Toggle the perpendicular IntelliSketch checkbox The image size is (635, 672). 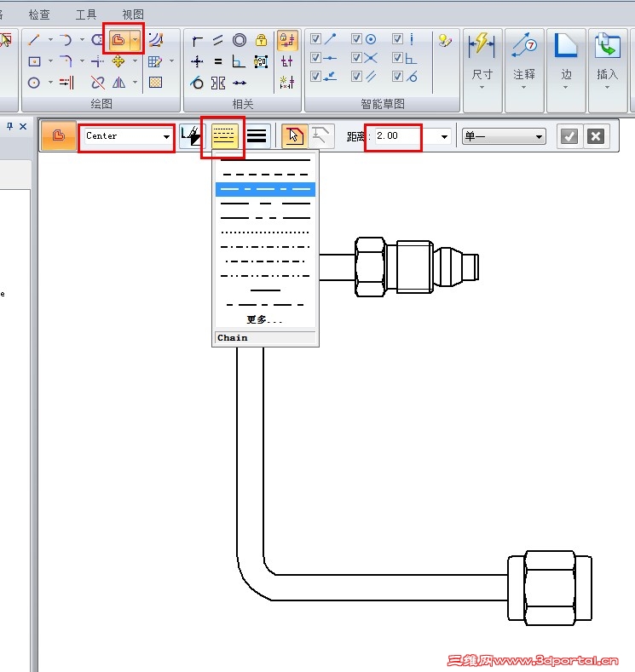tap(397, 57)
